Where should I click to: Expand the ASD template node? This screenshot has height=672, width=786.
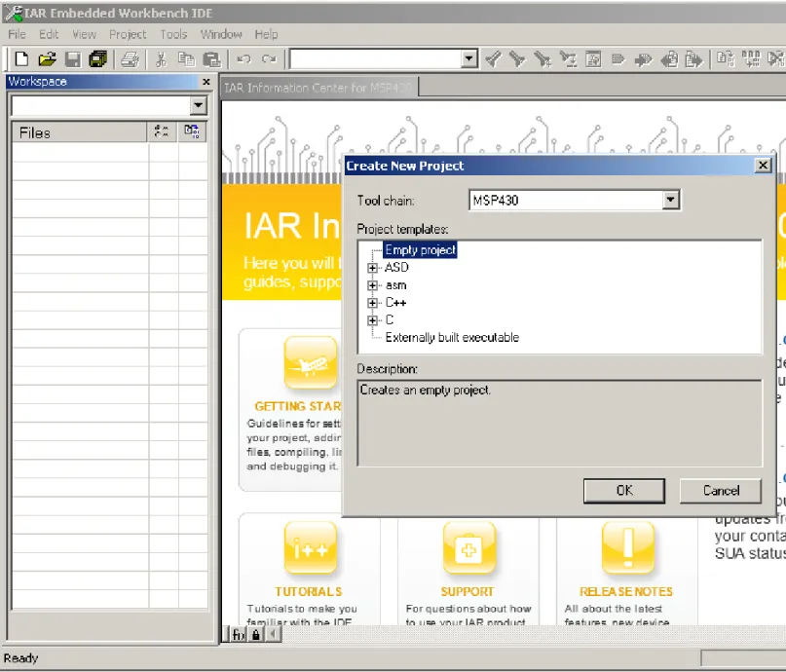point(372,268)
